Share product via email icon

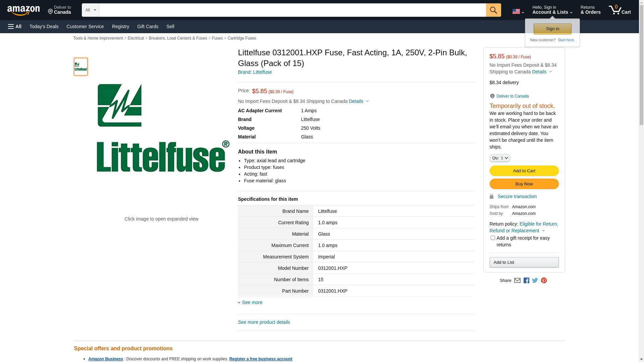tap(517, 281)
